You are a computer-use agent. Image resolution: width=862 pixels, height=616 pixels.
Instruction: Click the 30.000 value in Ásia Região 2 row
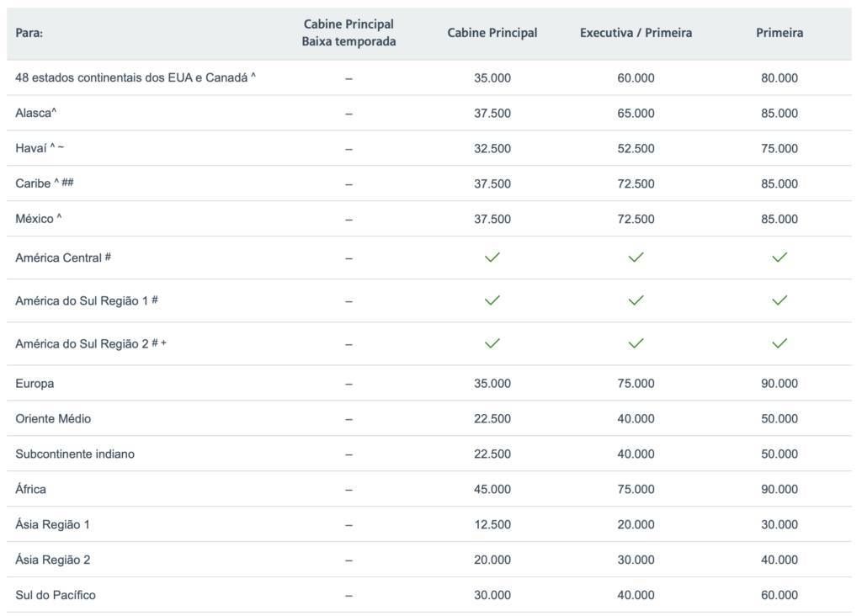[x=636, y=560]
